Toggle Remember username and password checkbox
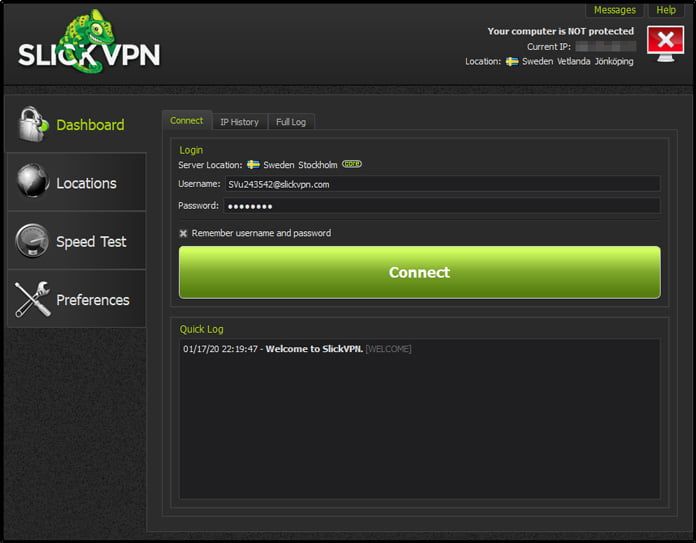Screen dimensions: 696x543 183,233
